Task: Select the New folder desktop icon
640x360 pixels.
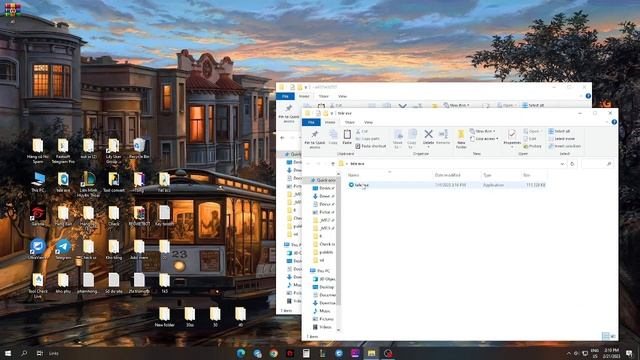Action: click(x=164, y=317)
